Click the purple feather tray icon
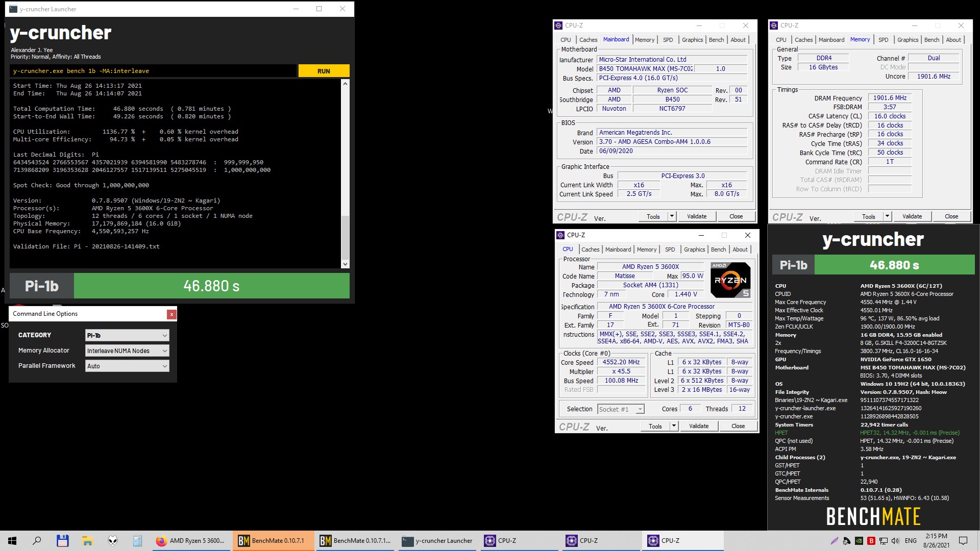 coord(835,541)
